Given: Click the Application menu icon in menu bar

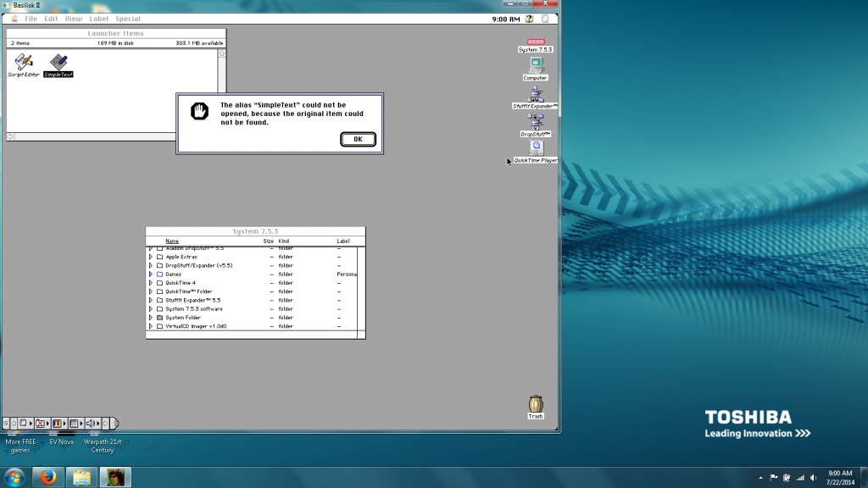Looking at the screenshot, I should pyautogui.click(x=545, y=19).
